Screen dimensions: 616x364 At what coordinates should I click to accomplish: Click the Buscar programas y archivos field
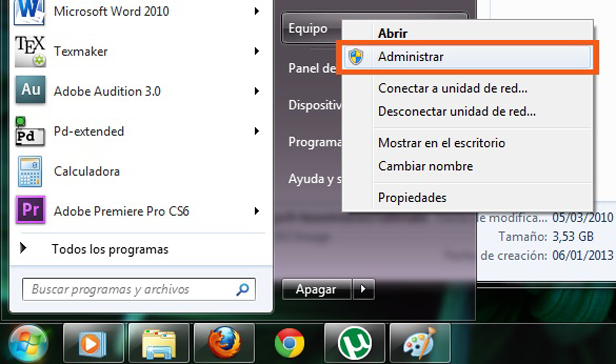click(x=139, y=289)
